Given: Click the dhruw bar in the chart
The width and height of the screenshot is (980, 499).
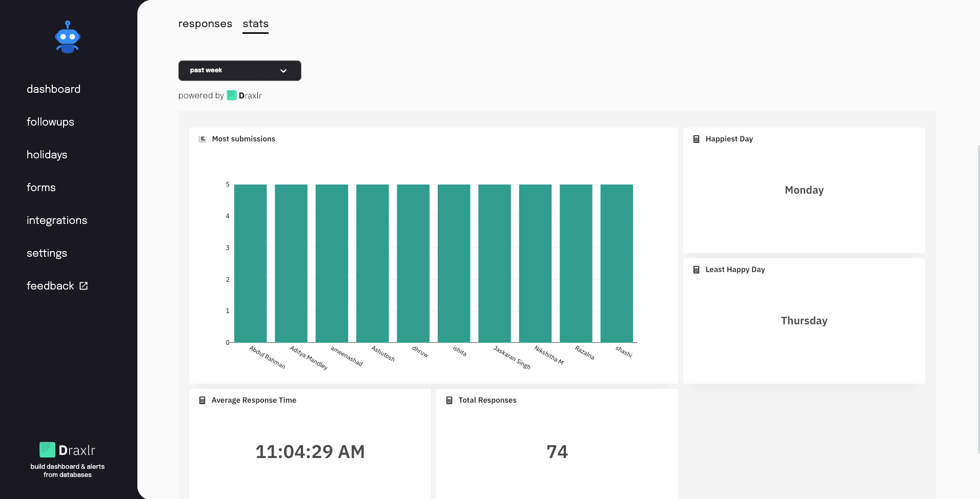Looking at the screenshot, I should click(413, 263).
